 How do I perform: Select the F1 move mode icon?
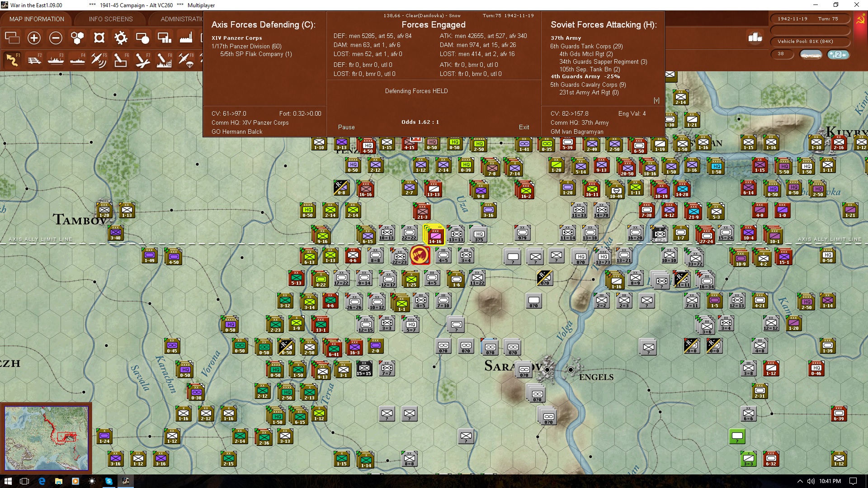click(12, 60)
